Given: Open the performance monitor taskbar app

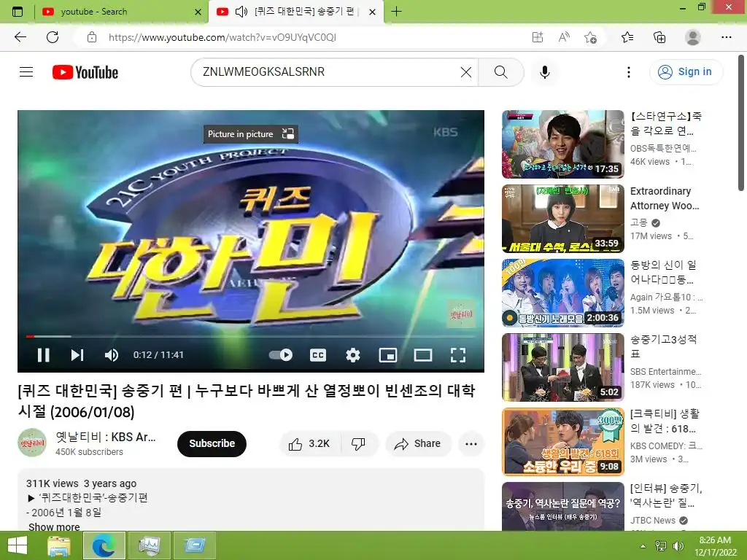Looking at the screenshot, I should [150, 545].
